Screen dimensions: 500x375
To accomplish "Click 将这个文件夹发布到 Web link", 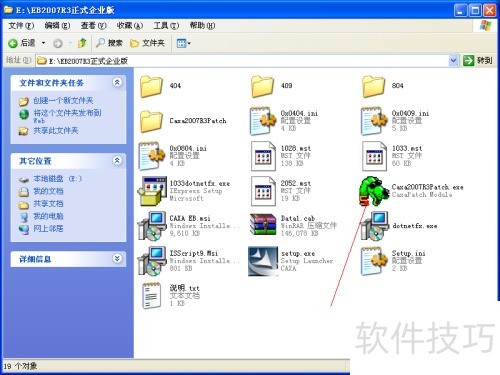I will point(67,116).
